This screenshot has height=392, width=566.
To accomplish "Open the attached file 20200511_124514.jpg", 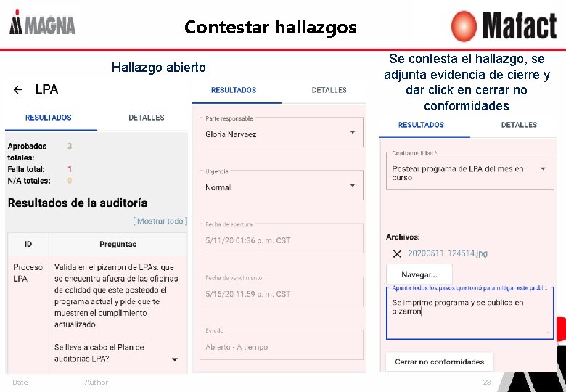I will (x=448, y=253).
